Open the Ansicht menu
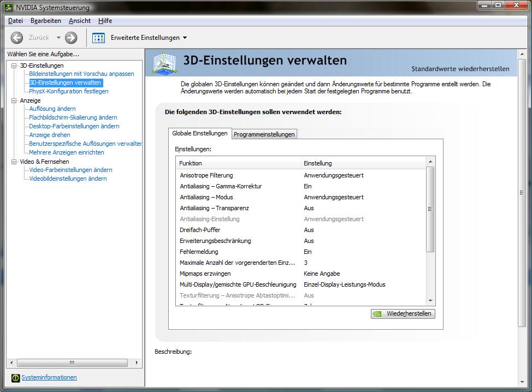Viewport: 532px width, 392px height. tap(79, 21)
